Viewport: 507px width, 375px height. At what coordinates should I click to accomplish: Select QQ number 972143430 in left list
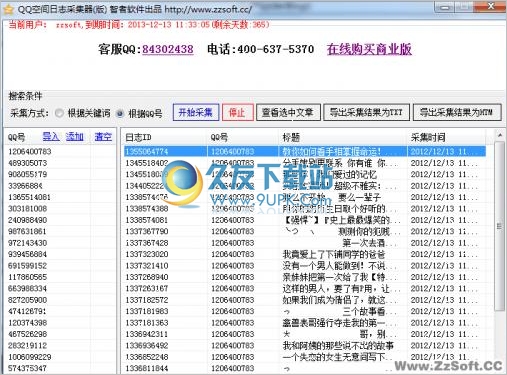[28, 243]
